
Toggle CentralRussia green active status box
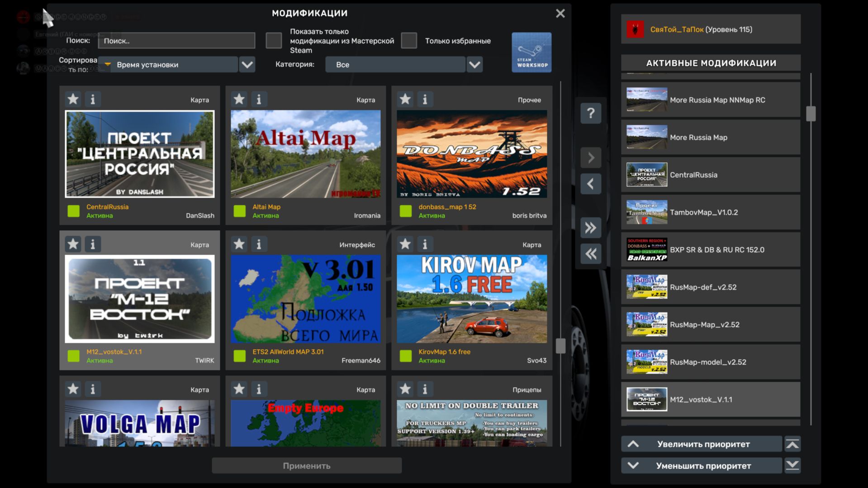(73, 211)
